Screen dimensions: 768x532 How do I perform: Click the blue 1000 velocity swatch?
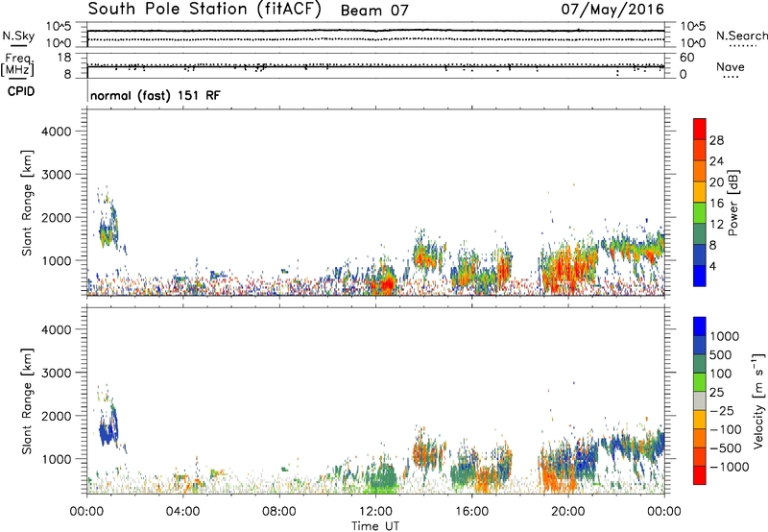pos(700,326)
